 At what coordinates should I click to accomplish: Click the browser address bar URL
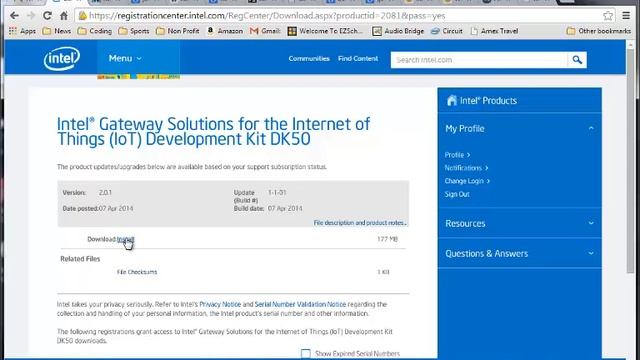click(267, 16)
